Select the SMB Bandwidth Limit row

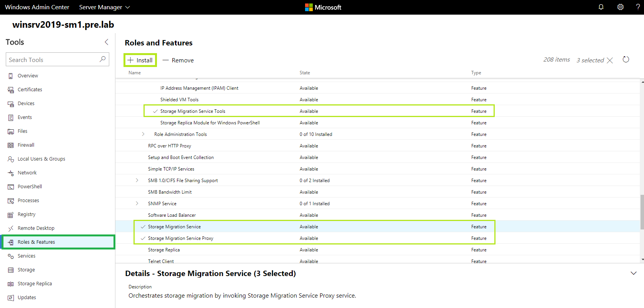(x=377, y=192)
